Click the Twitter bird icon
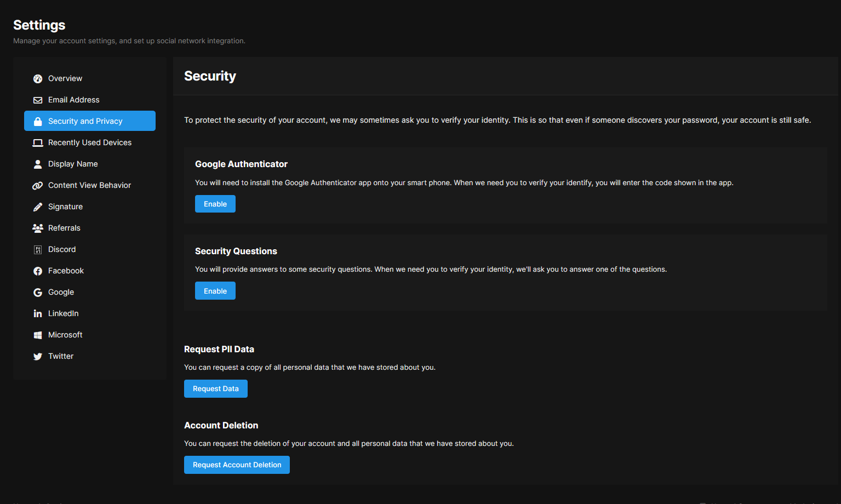Viewport: 841px width, 504px height. coord(38,357)
